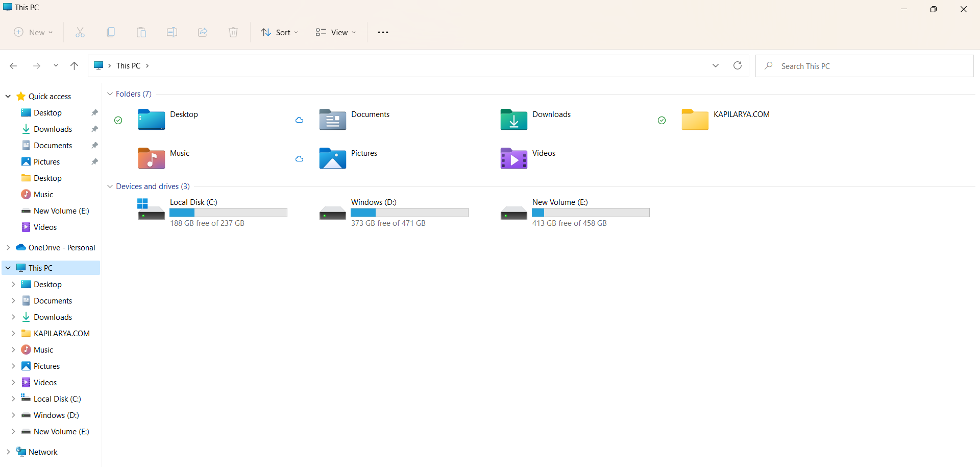Restore down the This PC window
The image size is (980, 467).
tap(934, 9)
